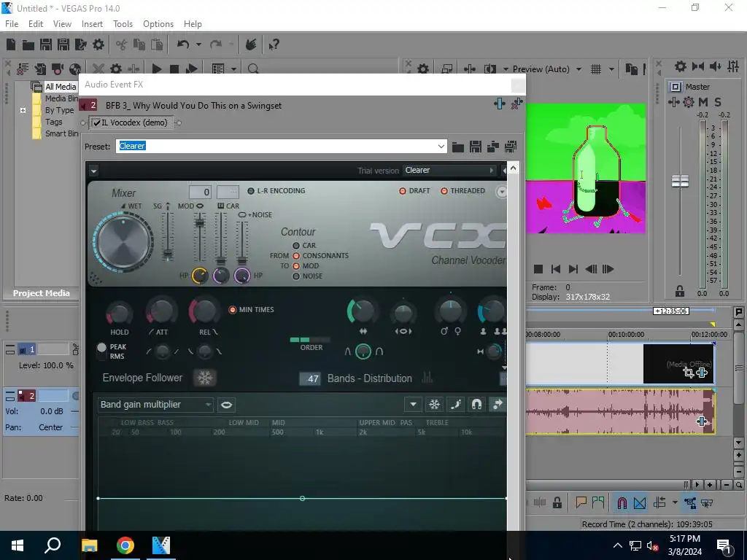Open Chrome from the taskbar
The image size is (747, 560).
point(125,545)
